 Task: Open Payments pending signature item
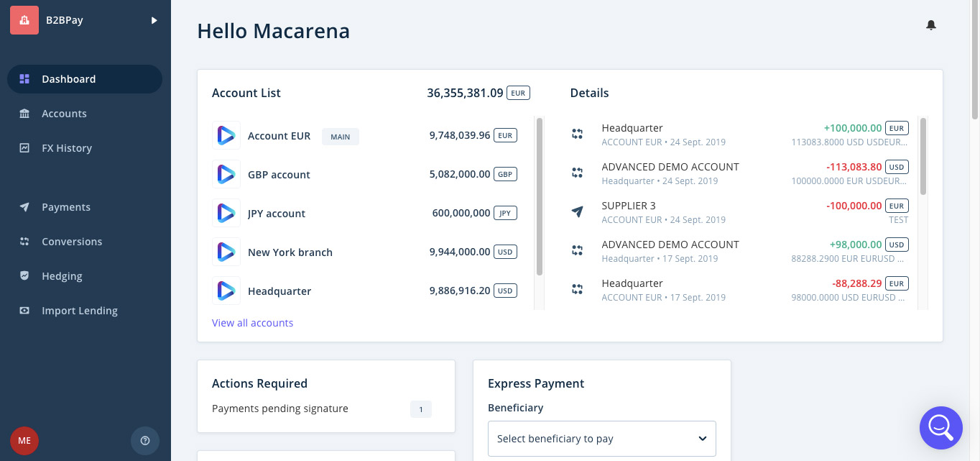tap(280, 408)
